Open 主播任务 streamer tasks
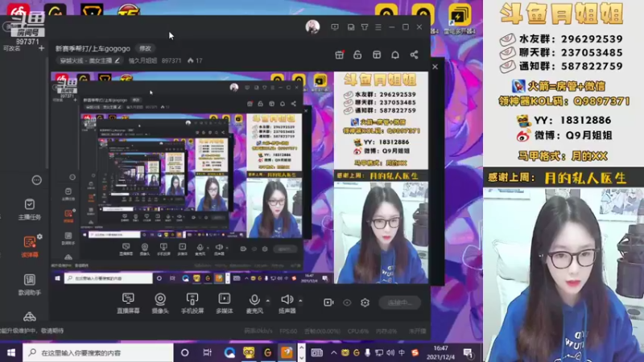 tap(30, 209)
